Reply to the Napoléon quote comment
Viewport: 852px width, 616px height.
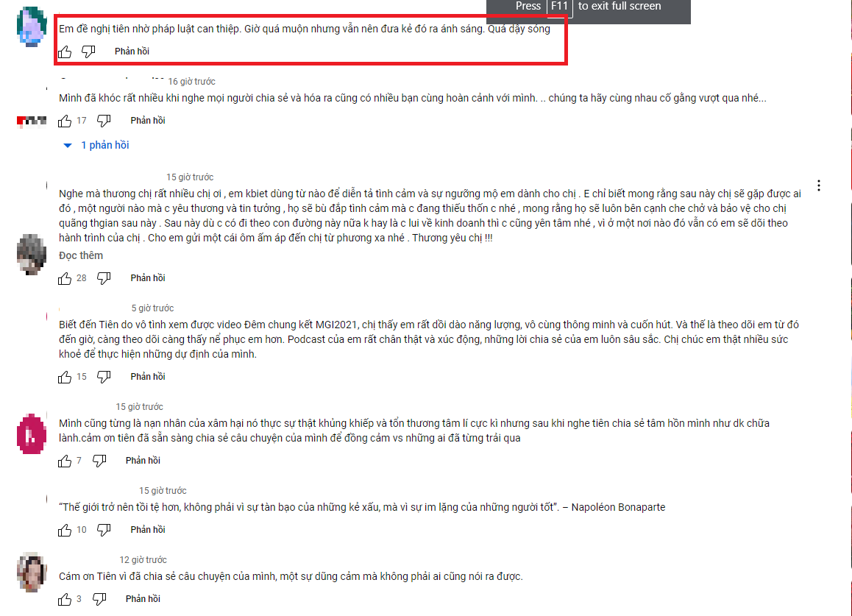point(148,530)
